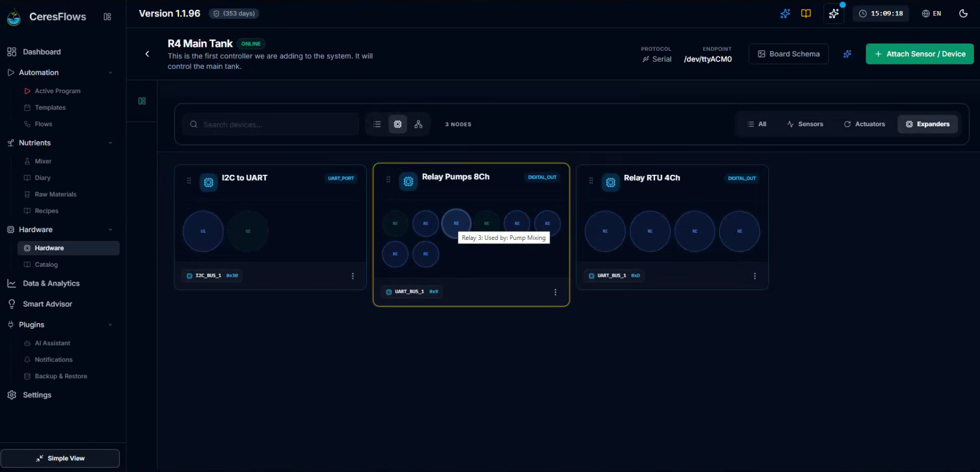Image resolution: width=980 pixels, height=472 pixels.
Task: Select the Expanders filter tab
Action: (x=928, y=124)
